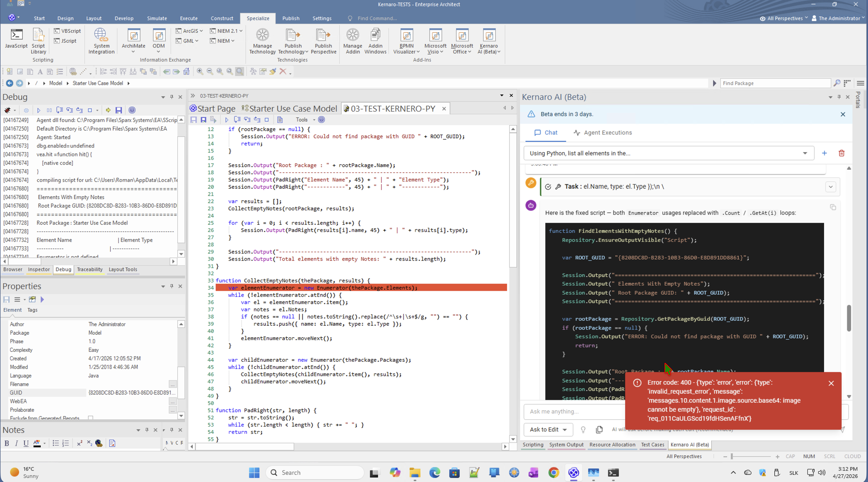
Task: Expand the chat history dropdown
Action: [x=805, y=153]
